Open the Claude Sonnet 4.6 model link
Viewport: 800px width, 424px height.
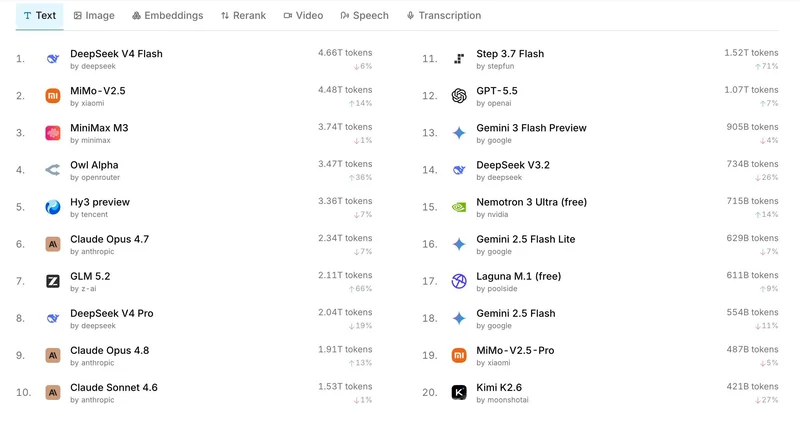click(114, 388)
